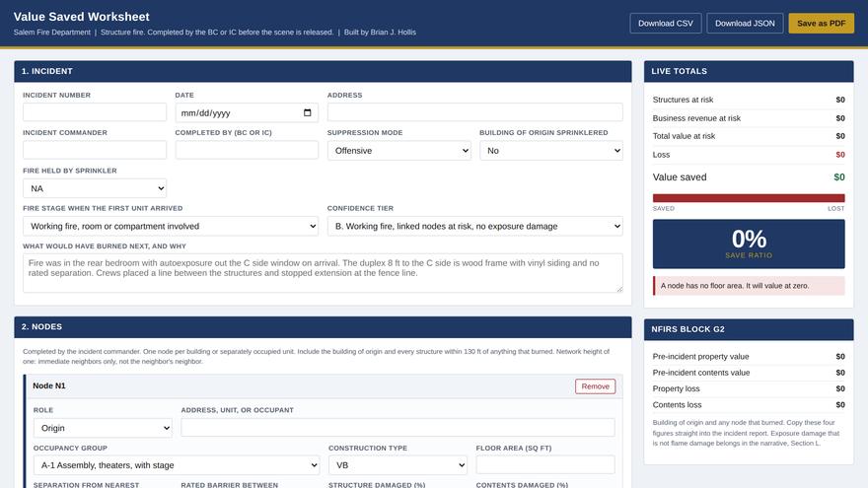This screenshot has height=488, width=868.
Task: Choose fire stage when first unit arrived
Action: point(171,226)
